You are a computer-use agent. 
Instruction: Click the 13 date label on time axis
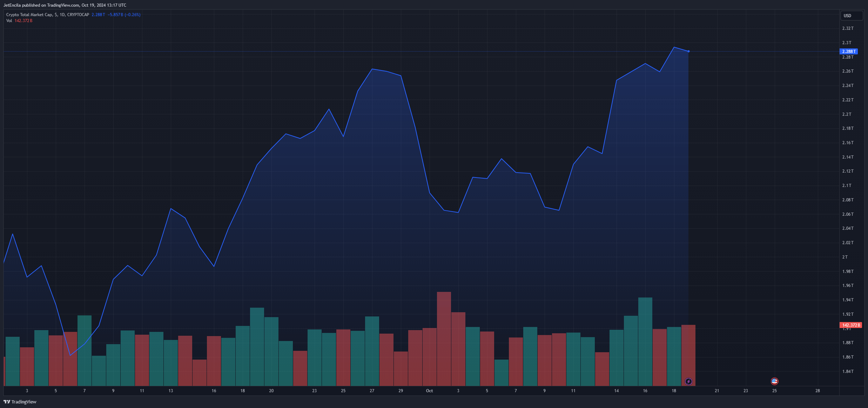(x=171, y=391)
